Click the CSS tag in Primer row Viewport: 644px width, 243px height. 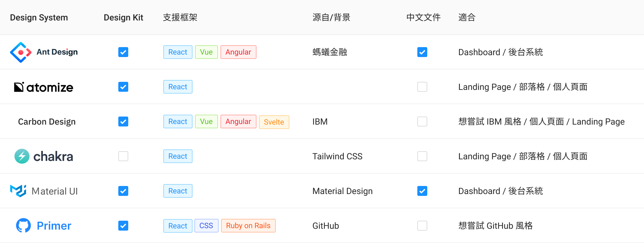[206, 226]
